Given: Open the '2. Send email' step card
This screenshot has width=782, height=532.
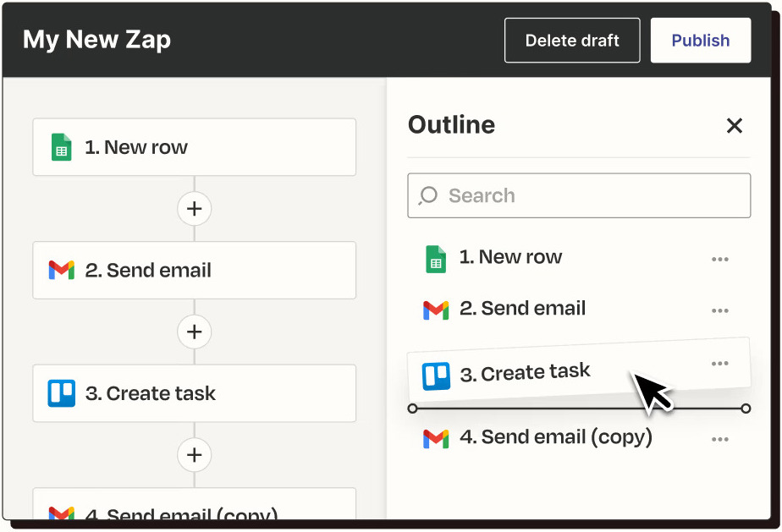Looking at the screenshot, I should tap(195, 271).
